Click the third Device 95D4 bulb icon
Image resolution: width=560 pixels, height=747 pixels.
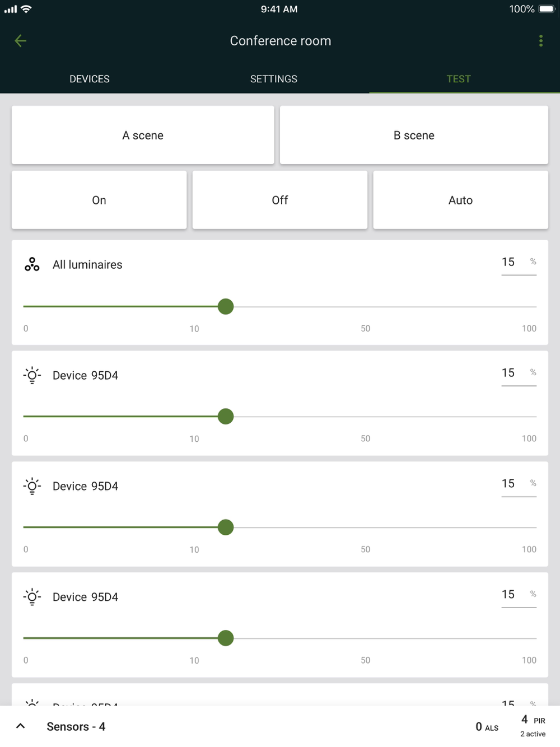[32, 597]
